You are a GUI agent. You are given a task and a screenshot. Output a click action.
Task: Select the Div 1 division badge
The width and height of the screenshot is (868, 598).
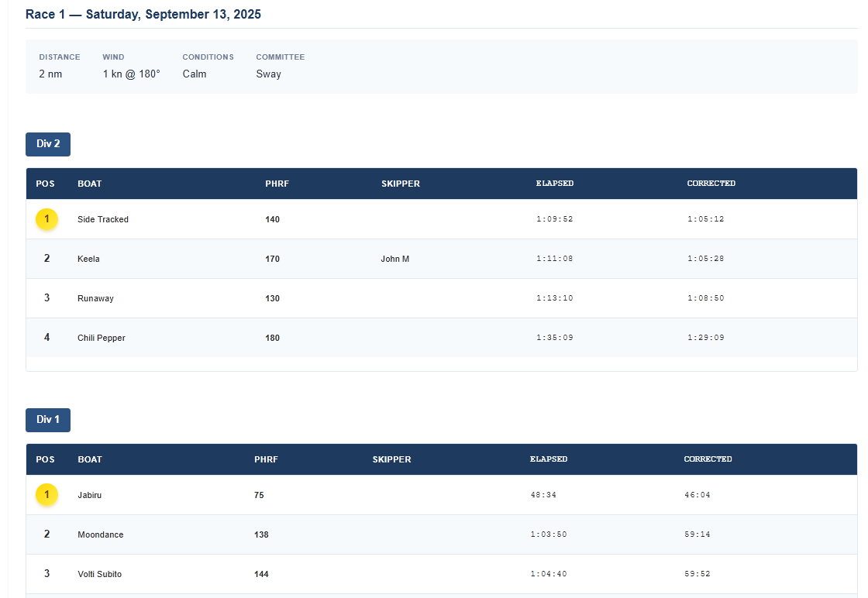click(x=48, y=420)
